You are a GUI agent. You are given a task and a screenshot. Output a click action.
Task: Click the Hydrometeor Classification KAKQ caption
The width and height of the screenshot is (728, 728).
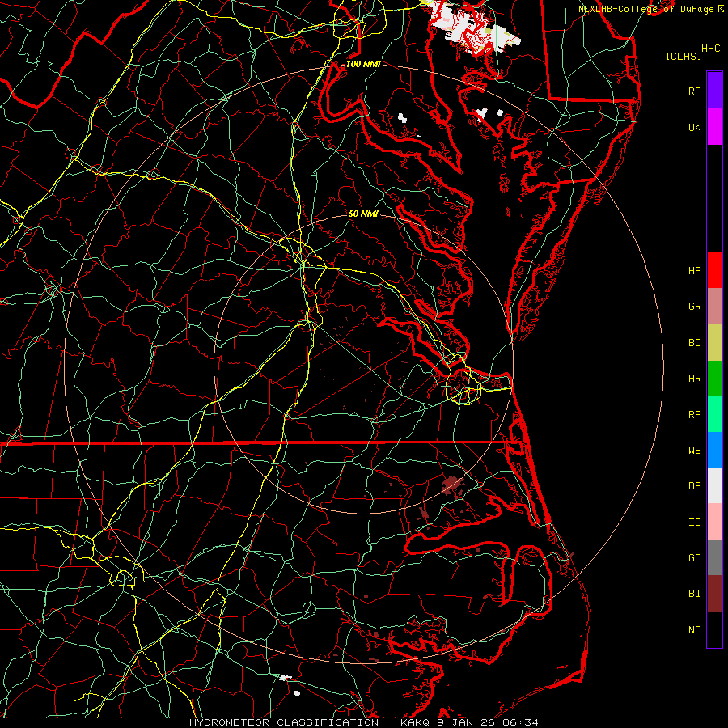(x=364, y=722)
